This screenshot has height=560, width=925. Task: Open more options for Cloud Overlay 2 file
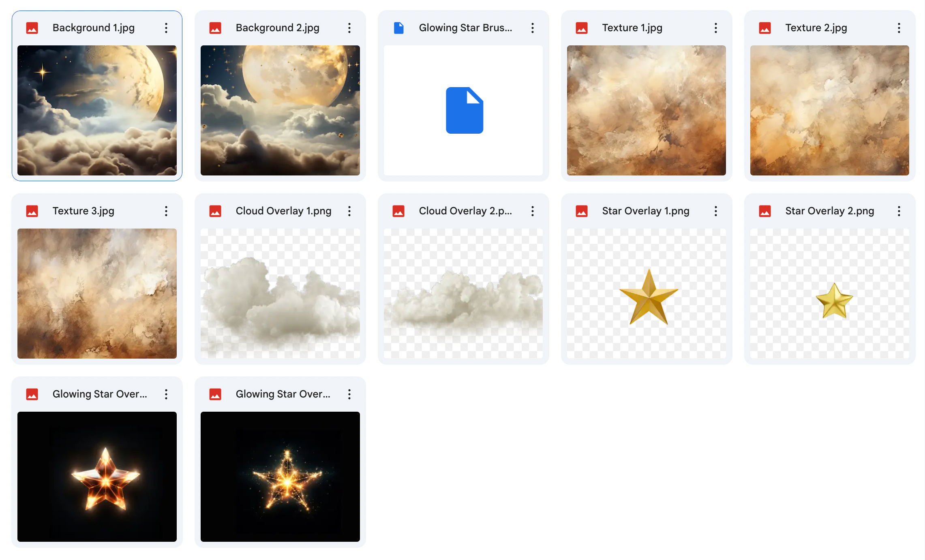[533, 211]
